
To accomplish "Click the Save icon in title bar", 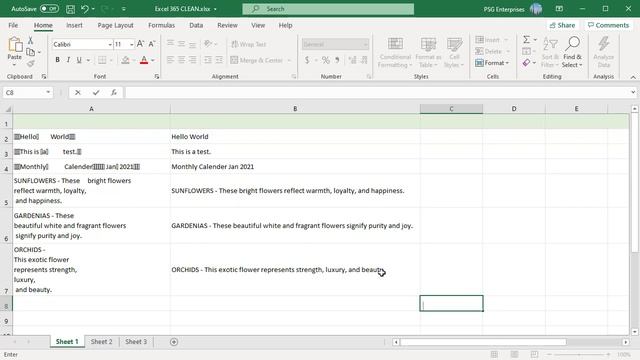I will (x=70, y=9).
